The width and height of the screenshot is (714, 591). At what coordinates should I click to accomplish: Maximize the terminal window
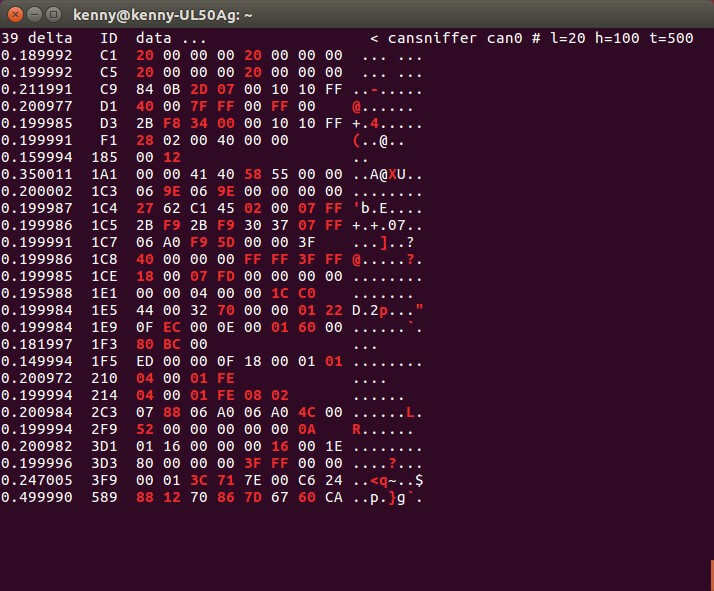pos(54,15)
